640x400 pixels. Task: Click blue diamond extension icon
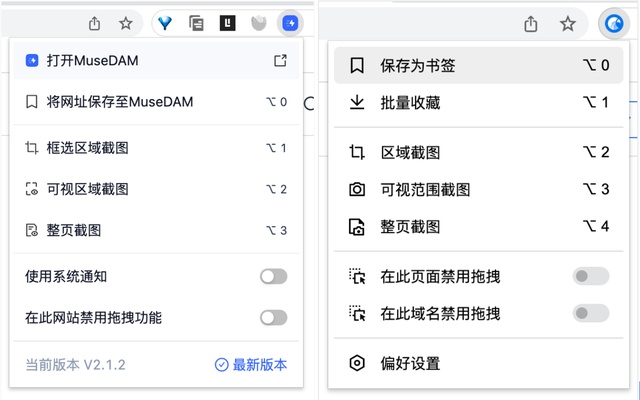point(165,23)
